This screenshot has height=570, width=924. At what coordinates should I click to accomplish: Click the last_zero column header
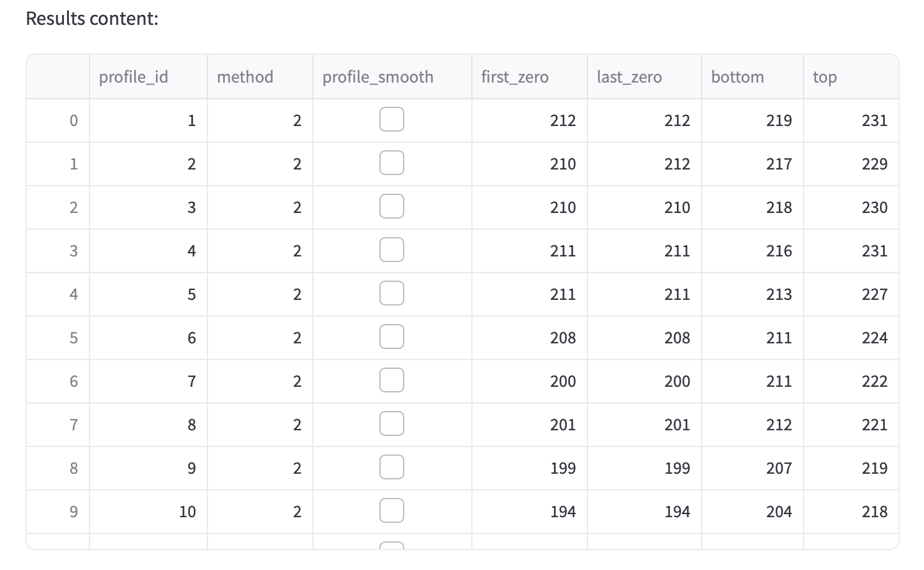[x=645, y=77]
